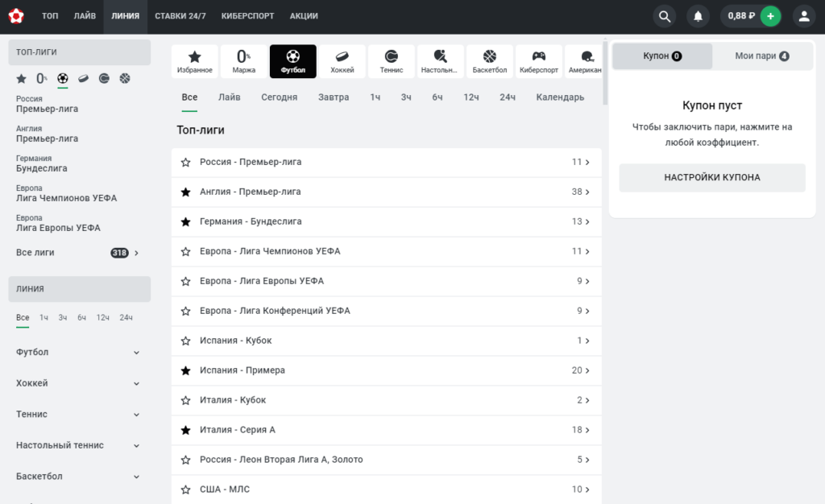Unfavorite Германия - Бундеслига star
Screen dimensions: 825x504
tap(186, 221)
